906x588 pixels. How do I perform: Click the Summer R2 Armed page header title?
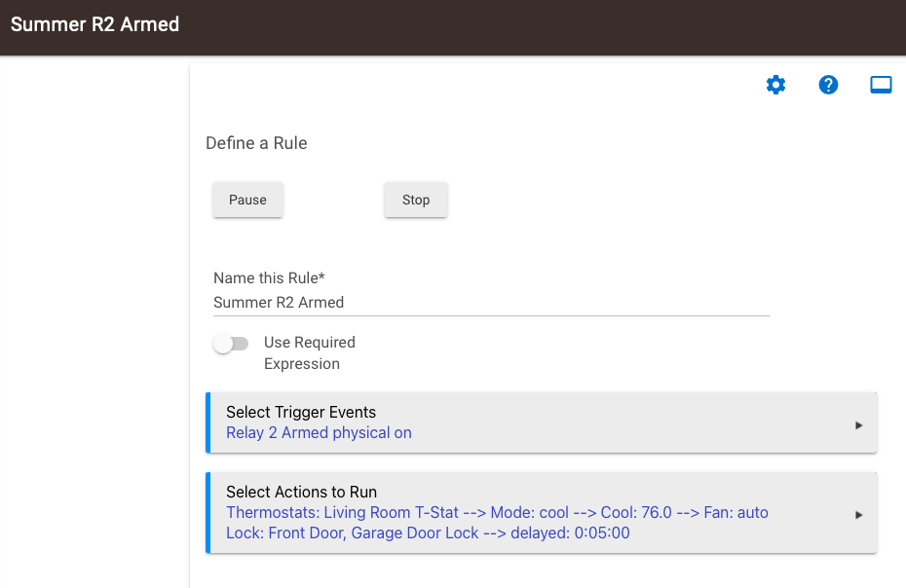[94, 24]
